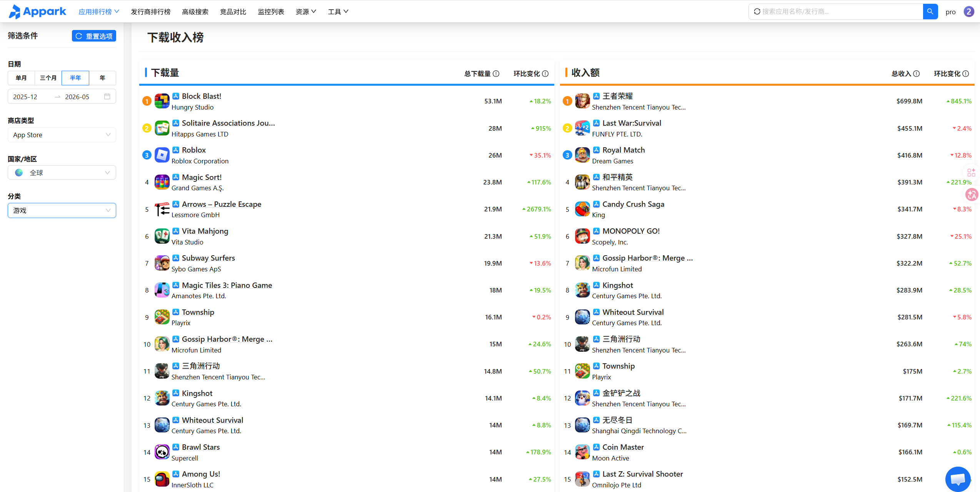Open the Arrows – Puzzle Escape icon

[162, 209]
